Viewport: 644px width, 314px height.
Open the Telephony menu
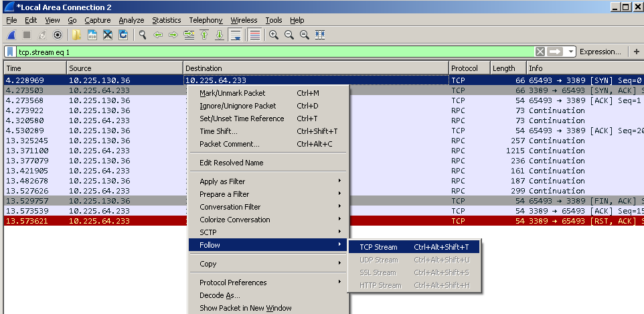206,20
